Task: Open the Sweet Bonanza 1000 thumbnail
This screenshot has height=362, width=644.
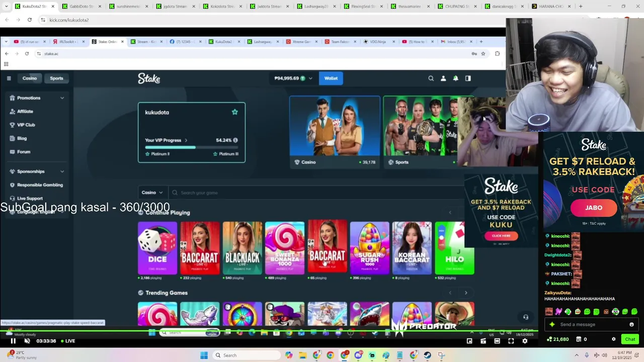Action: point(285,248)
